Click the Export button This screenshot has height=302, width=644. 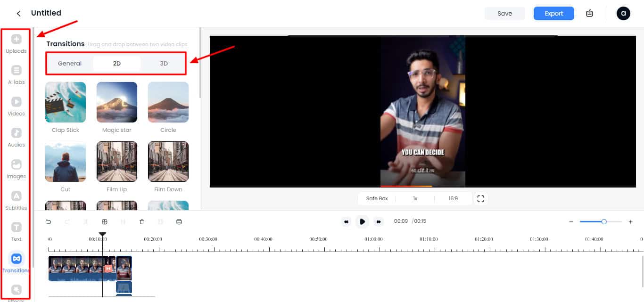(553, 13)
